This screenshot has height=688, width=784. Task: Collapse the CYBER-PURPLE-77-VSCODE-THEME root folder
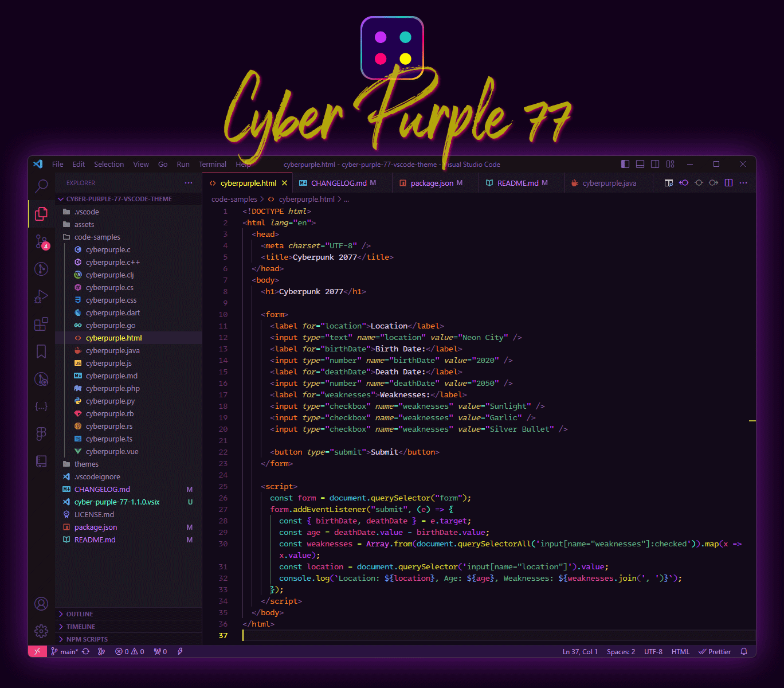pyautogui.click(x=128, y=199)
